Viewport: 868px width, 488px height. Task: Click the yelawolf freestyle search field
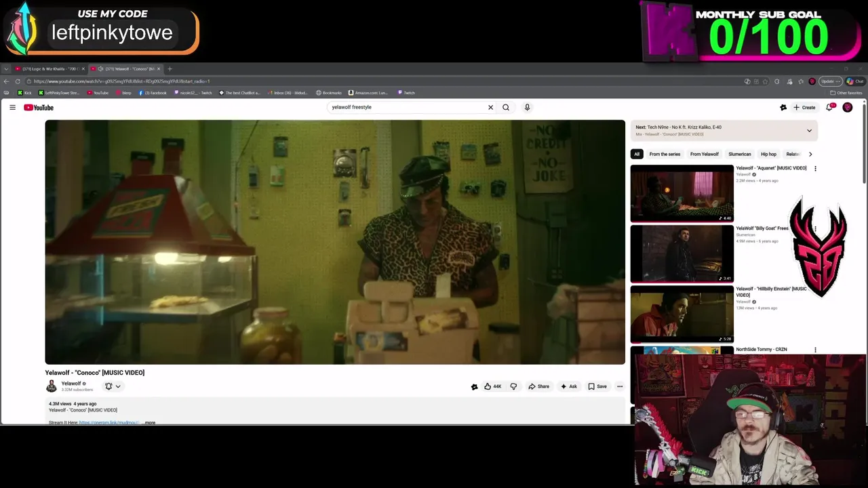pyautogui.click(x=407, y=107)
